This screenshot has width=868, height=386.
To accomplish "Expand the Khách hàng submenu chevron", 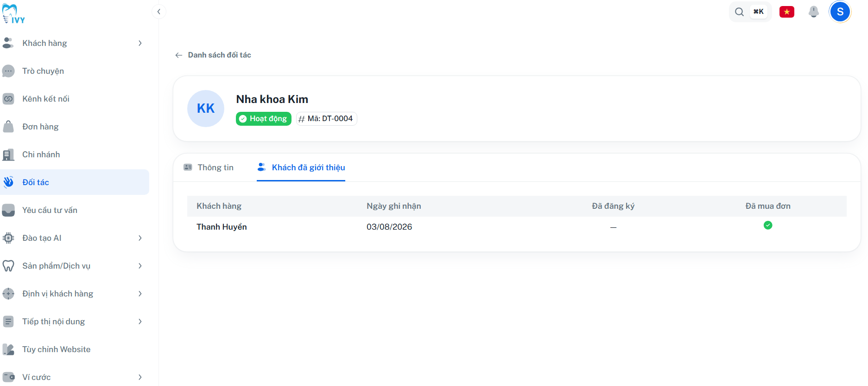I will tap(140, 43).
